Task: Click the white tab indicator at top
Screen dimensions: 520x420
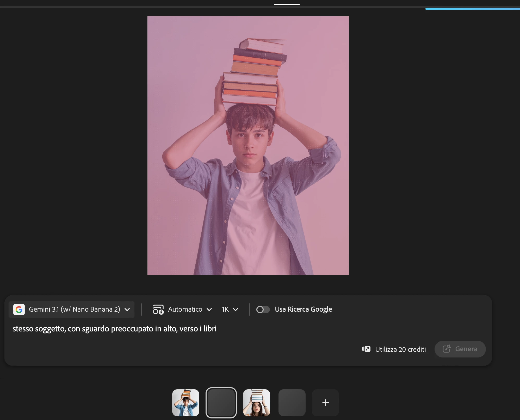Action: [287, 4]
